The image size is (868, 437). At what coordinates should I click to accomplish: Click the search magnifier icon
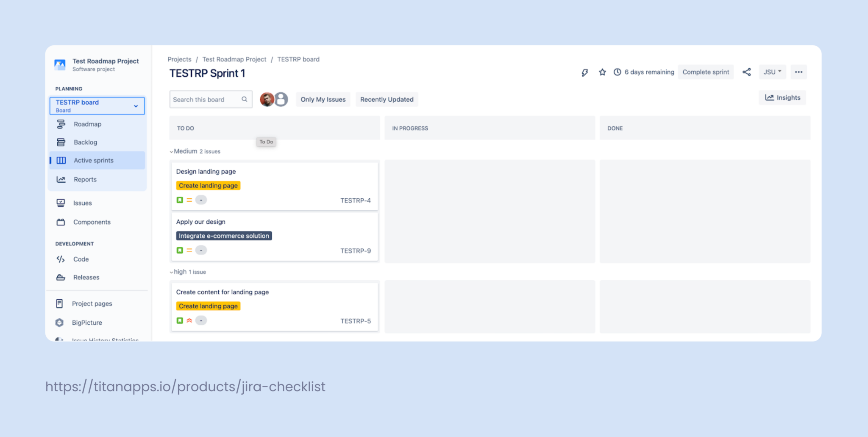click(x=245, y=99)
